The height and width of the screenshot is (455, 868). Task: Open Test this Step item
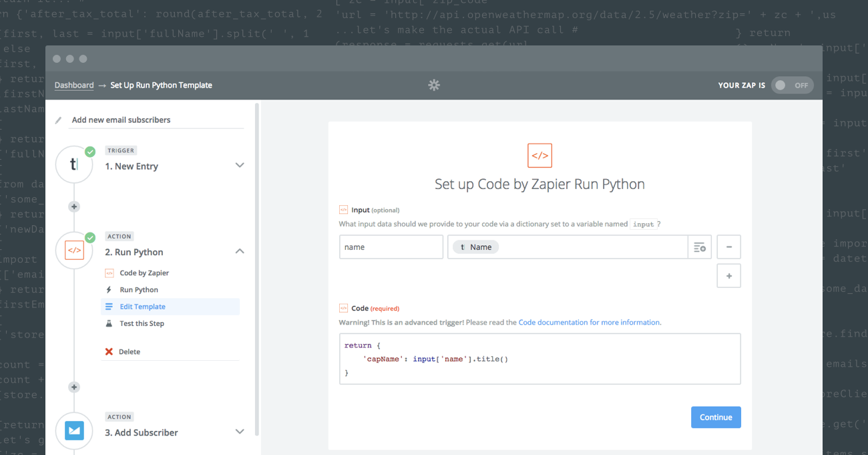142,323
